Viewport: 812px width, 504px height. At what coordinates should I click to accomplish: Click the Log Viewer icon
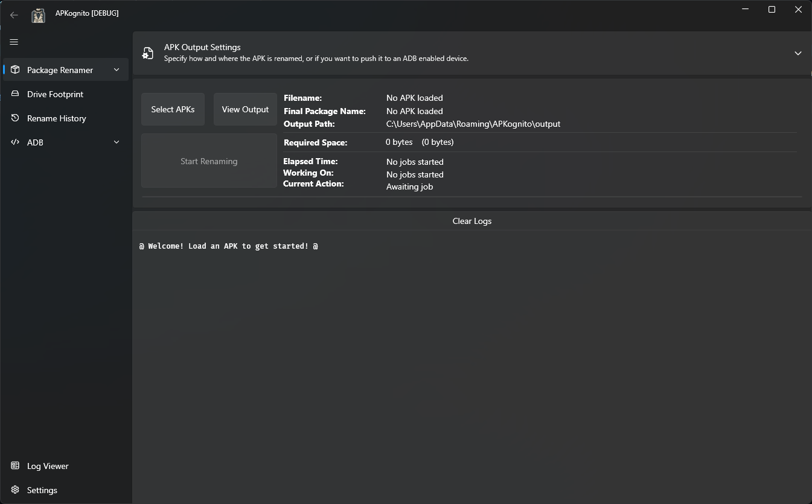pyautogui.click(x=15, y=465)
